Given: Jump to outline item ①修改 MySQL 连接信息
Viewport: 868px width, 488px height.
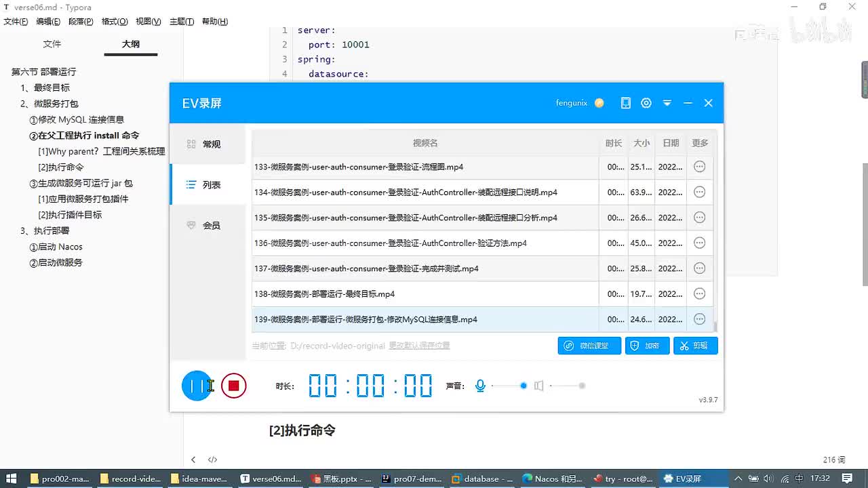Looking at the screenshot, I should click(x=77, y=119).
